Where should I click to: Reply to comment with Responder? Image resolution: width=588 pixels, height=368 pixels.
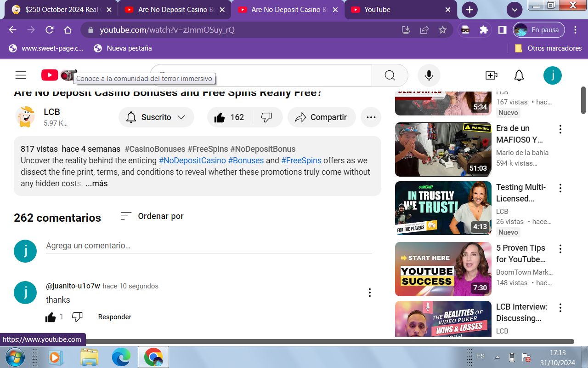pos(115,317)
